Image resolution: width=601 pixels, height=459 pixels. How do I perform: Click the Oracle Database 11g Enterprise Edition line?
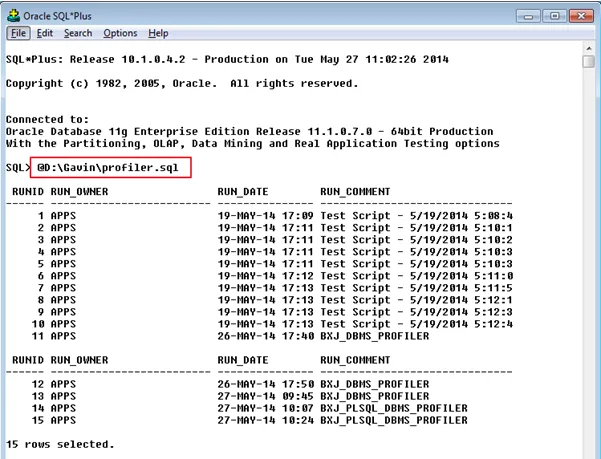[250, 131]
